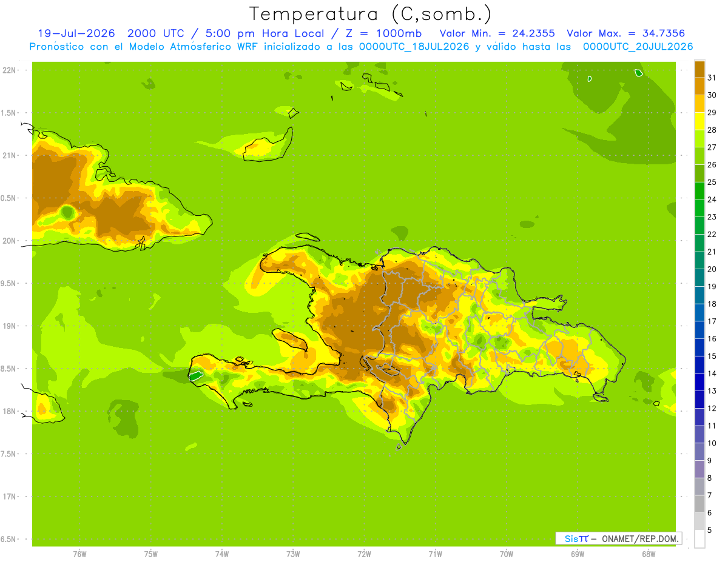Click the '0000UTC_20JUL2026' valid-until time text
This screenshot has width=728, height=562.
pos(638,47)
